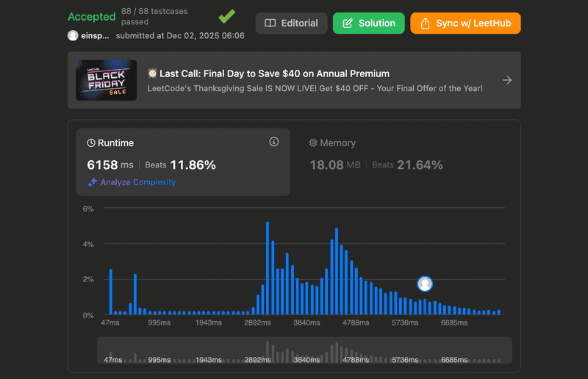Click the Last Call promo headline

[268, 73]
